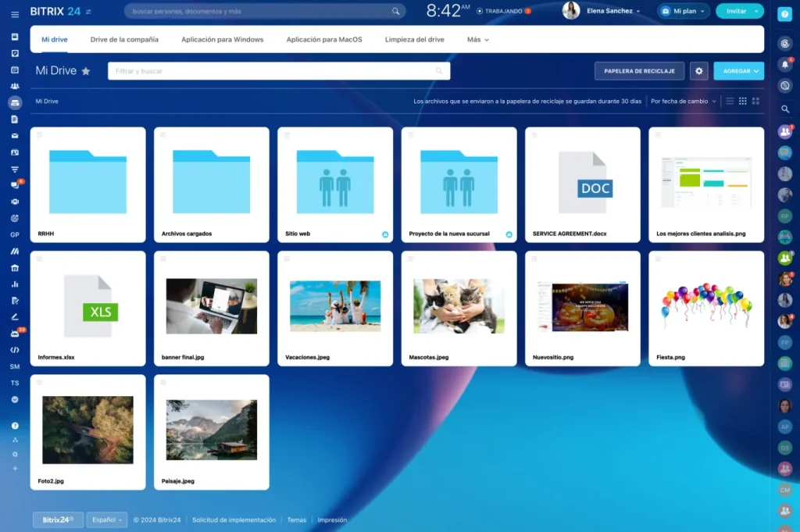
Task: Open the Español language selector
Action: point(106,520)
